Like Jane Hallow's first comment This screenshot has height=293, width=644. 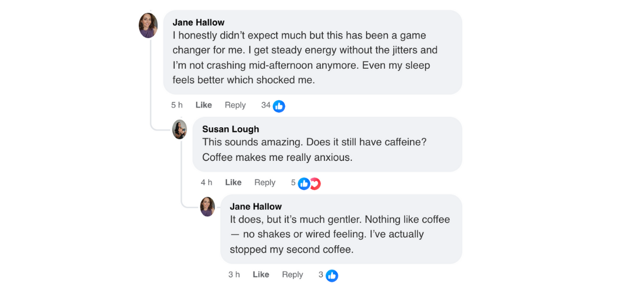204,105
